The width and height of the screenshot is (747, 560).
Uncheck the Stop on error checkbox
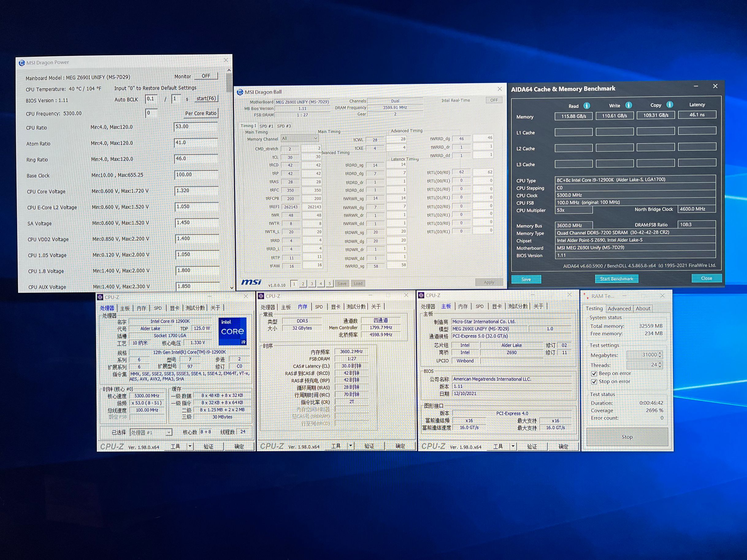(594, 382)
